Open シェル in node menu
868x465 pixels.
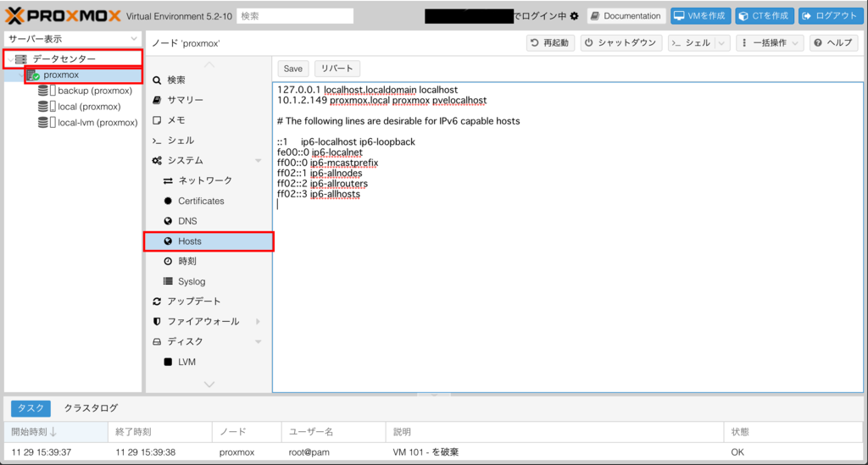[209, 140]
